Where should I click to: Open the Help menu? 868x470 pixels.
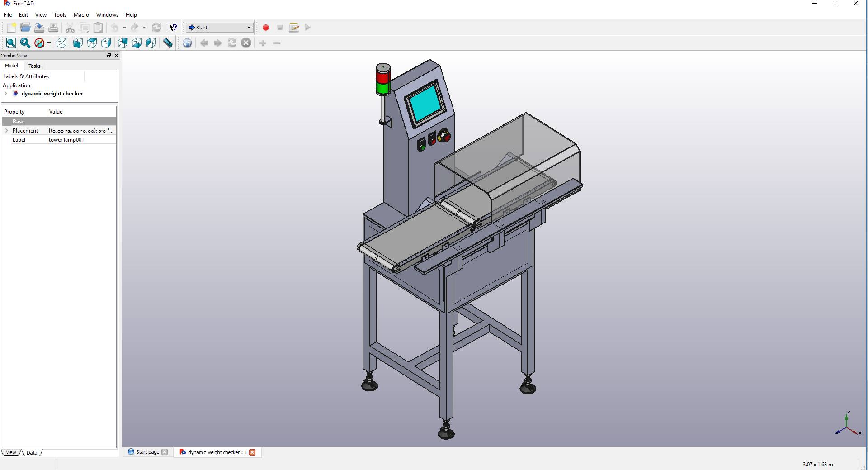pyautogui.click(x=131, y=15)
